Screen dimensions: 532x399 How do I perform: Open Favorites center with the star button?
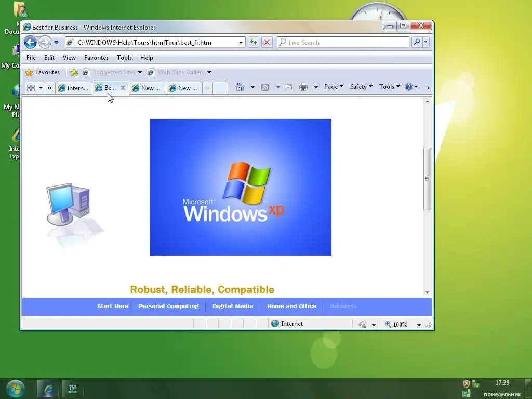coord(43,72)
